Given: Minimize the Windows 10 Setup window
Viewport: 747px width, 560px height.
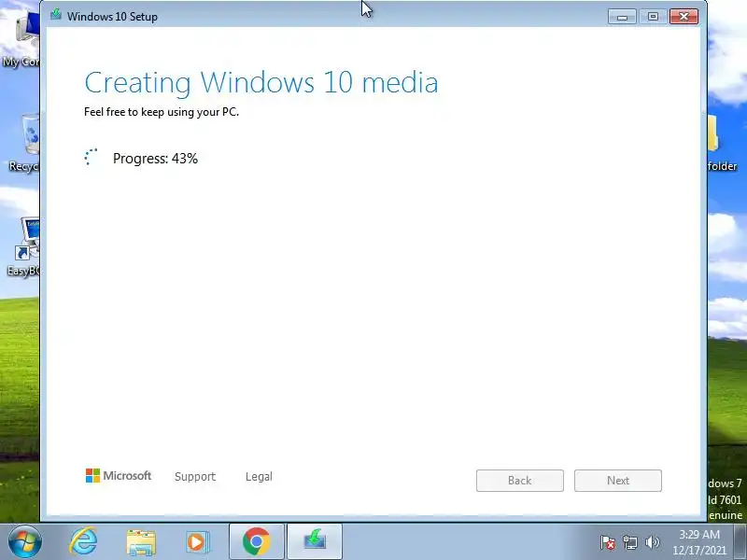Looking at the screenshot, I should click(622, 17).
